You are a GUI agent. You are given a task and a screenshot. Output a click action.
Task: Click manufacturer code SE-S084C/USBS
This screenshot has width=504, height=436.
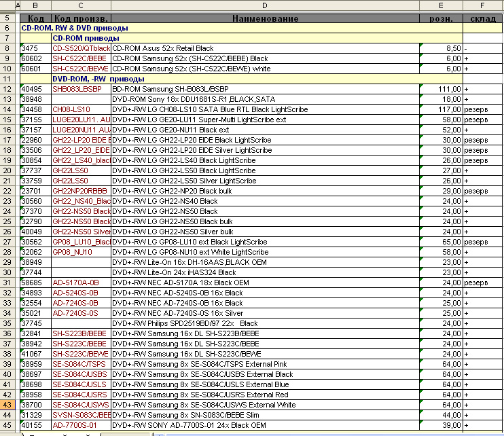click(x=82, y=374)
